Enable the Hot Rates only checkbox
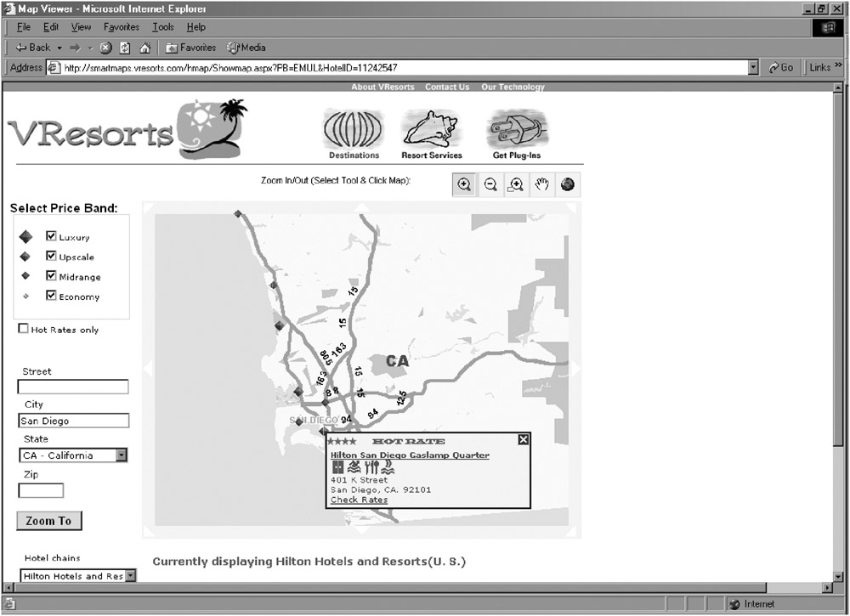 tap(23, 328)
